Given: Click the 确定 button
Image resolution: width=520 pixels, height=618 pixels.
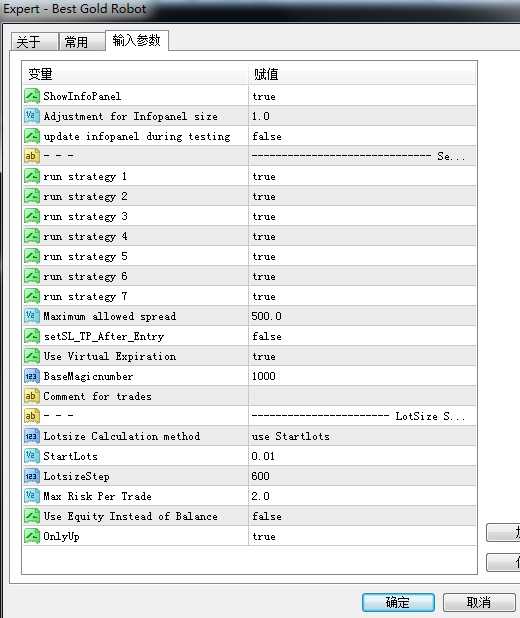Looking at the screenshot, I should coord(398,602).
